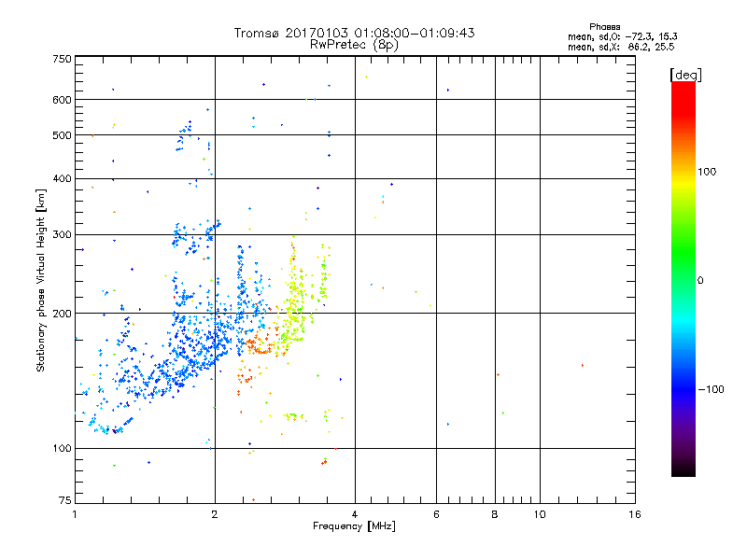Viewport: 747px width, 560px height.
Task: Click the 'Frequency [MHz]' axis label
Action: (x=354, y=525)
